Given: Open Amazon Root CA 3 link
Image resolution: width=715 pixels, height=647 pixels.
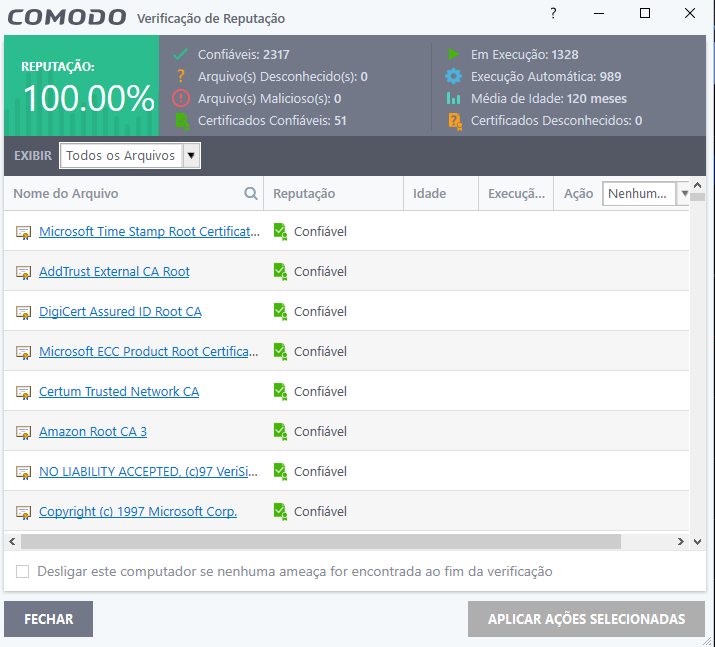Looking at the screenshot, I should click(93, 432).
